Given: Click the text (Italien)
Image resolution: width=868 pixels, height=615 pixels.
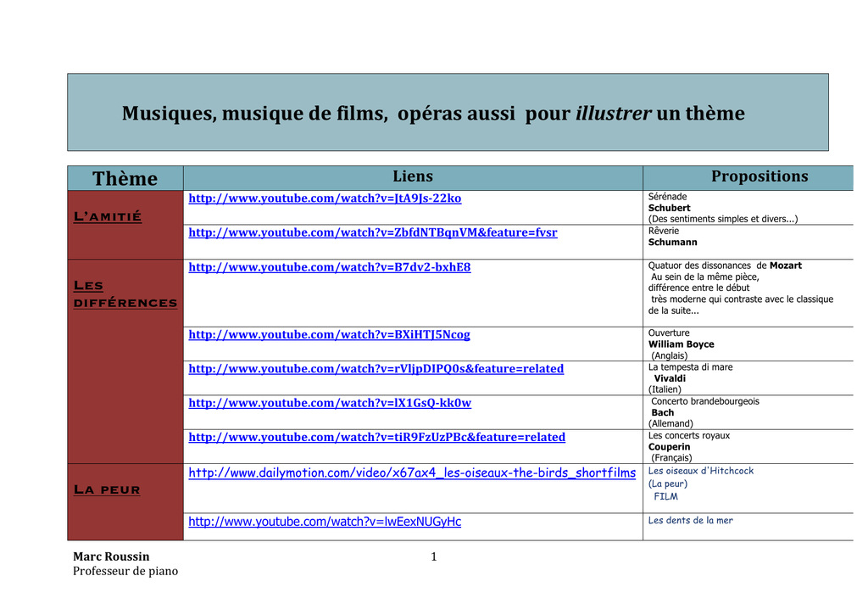Looking at the screenshot, I should (665, 389).
